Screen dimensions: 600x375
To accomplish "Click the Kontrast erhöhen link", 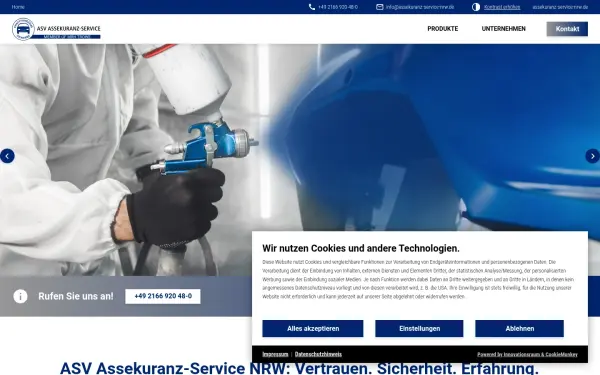I will 502,7.
